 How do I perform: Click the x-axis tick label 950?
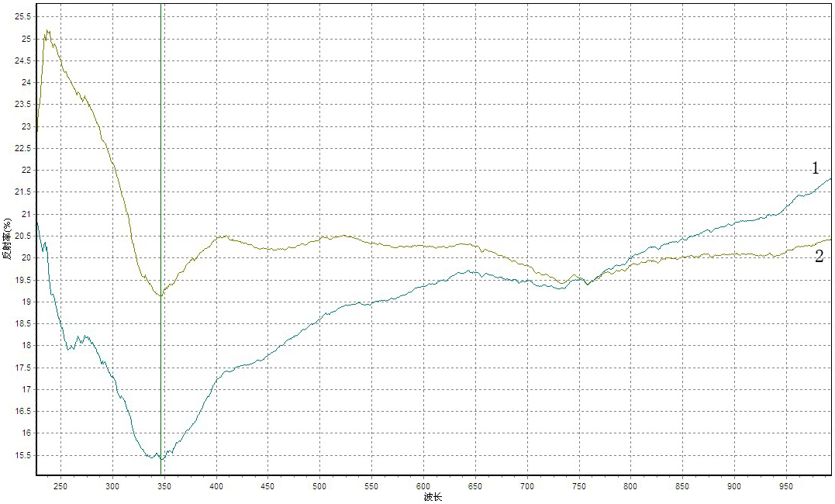786,486
